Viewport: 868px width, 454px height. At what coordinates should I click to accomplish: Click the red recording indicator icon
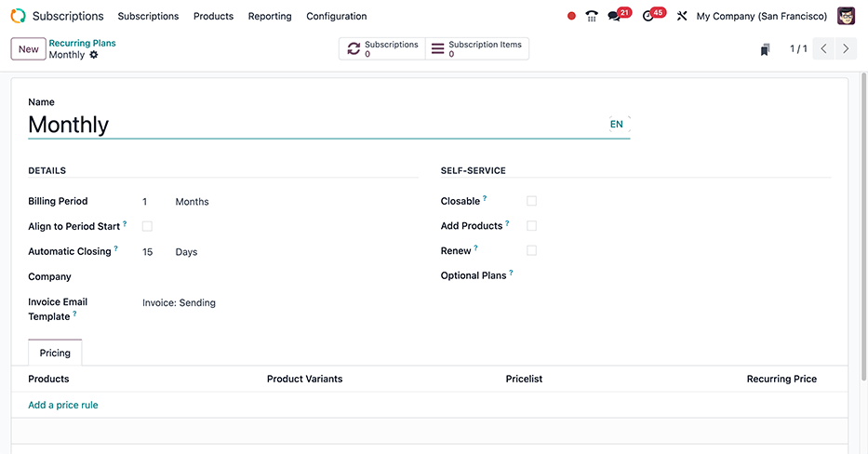pos(571,16)
